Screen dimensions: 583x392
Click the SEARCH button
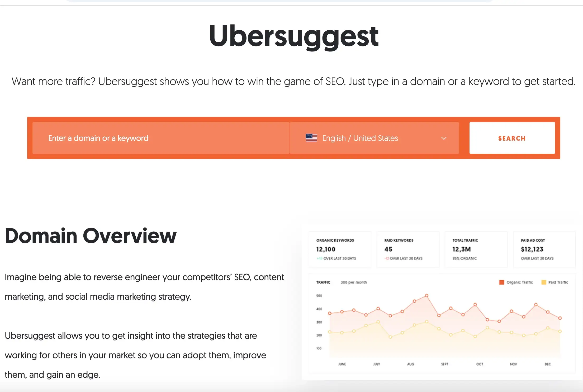(x=512, y=138)
